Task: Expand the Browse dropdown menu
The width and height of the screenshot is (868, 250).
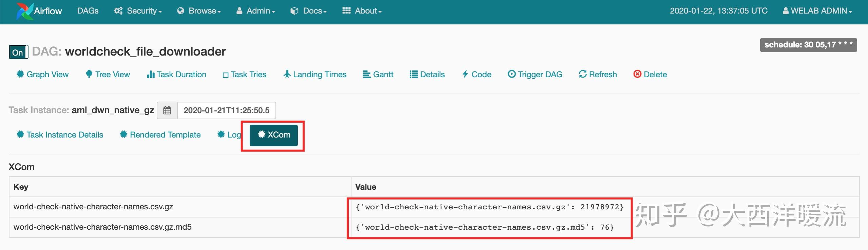Action: click(x=199, y=11)
